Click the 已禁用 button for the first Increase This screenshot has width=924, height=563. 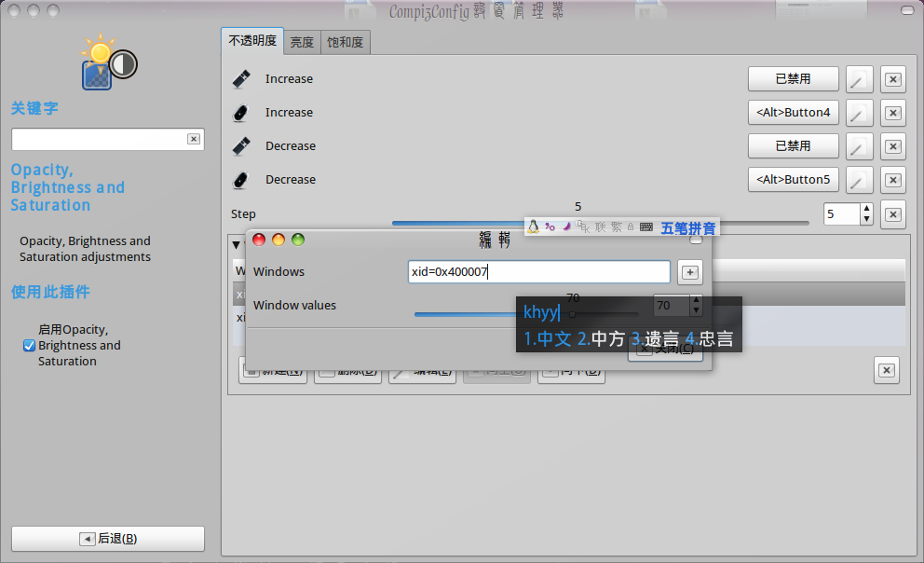(794, 79)
